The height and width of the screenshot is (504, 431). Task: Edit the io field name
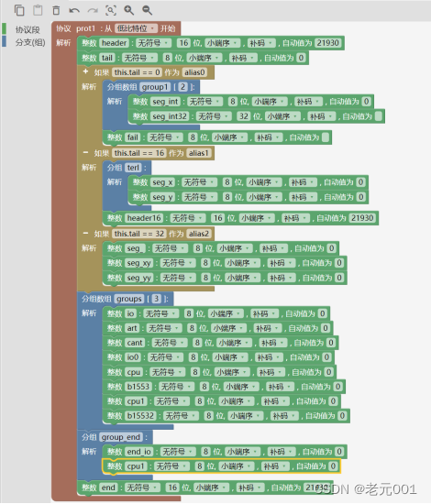coord(130,313)
